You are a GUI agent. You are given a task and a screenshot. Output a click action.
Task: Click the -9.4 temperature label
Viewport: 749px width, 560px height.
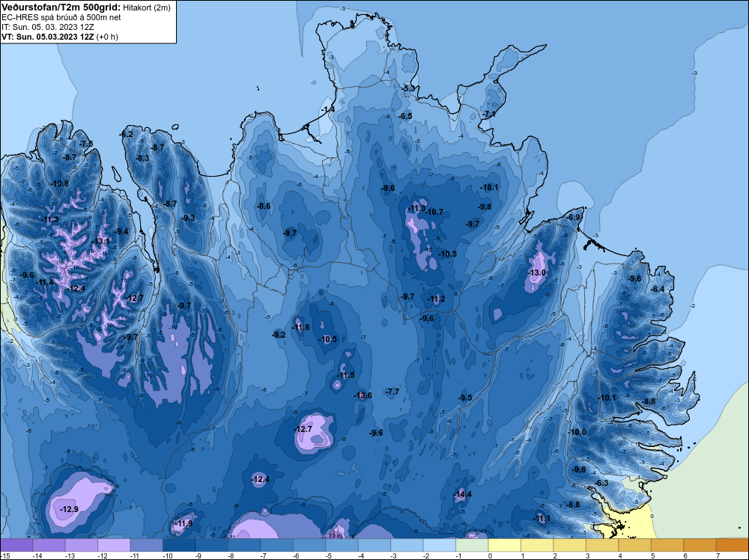(122, 231)
